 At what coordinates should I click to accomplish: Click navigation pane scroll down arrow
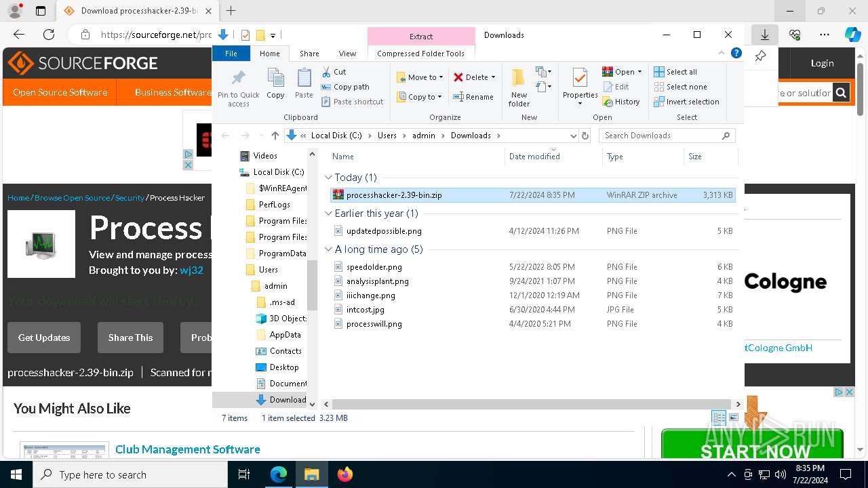[x=313, y=404]
